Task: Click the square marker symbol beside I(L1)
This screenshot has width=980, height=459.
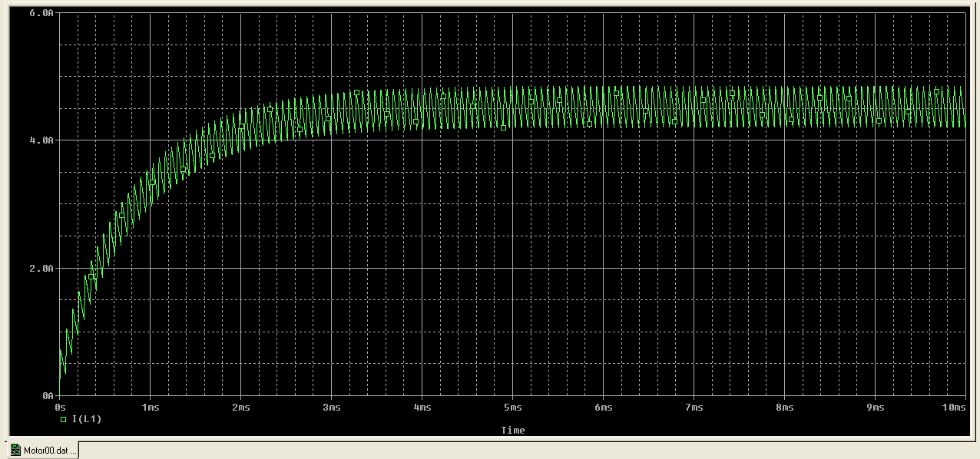Action: tap(63, 419)
